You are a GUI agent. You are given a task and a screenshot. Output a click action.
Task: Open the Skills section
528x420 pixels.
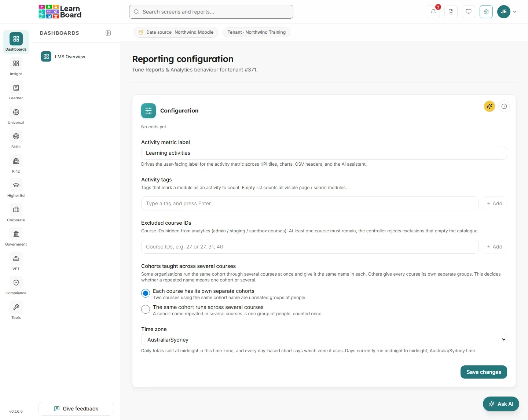[16, 140]
